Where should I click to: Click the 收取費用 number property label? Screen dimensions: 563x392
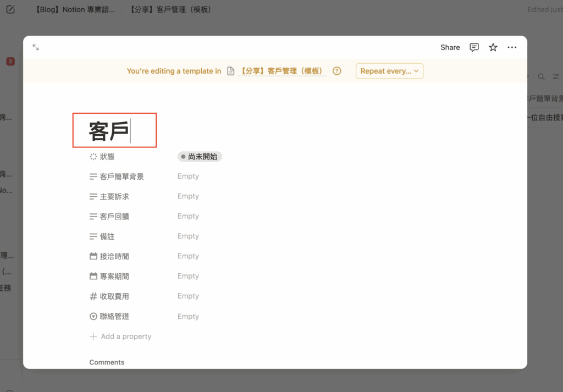click(114, 296)
